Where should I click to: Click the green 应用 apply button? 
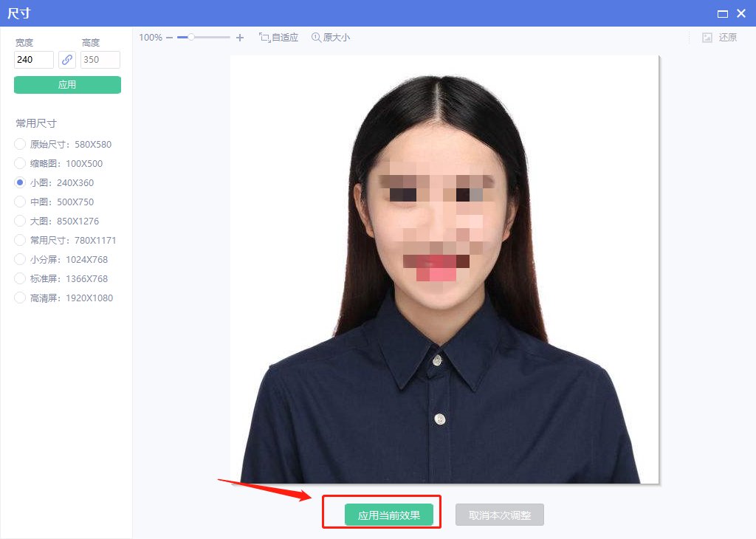click(66, 84)
